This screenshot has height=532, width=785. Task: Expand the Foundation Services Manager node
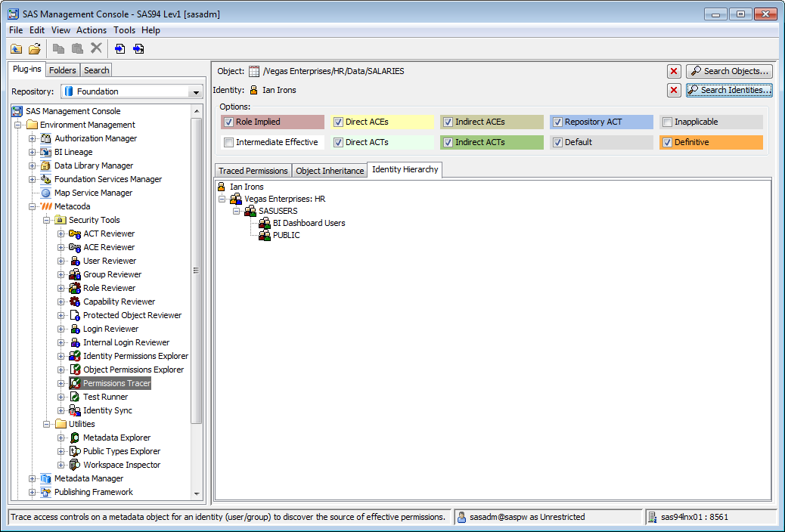32,180
